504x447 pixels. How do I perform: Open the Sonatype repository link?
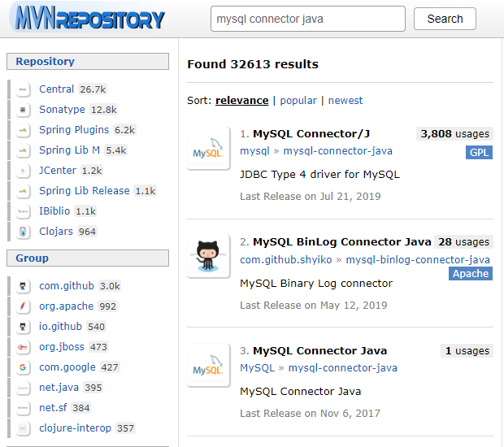(62, 109)
